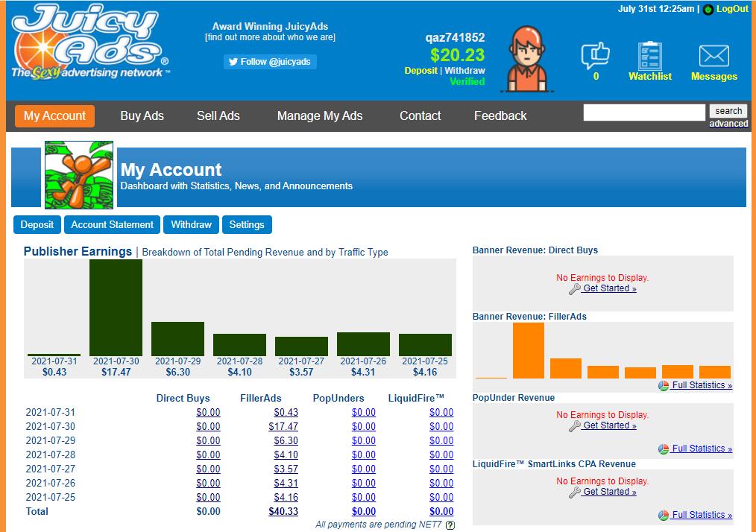Open 'find out more about who we are'
The height and width of the screenshot is (532, 756).
tap(270, 37)
